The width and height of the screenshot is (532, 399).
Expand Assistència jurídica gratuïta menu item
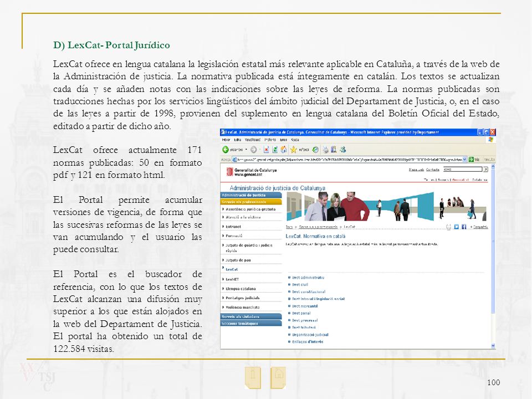(x=250, y=209)
